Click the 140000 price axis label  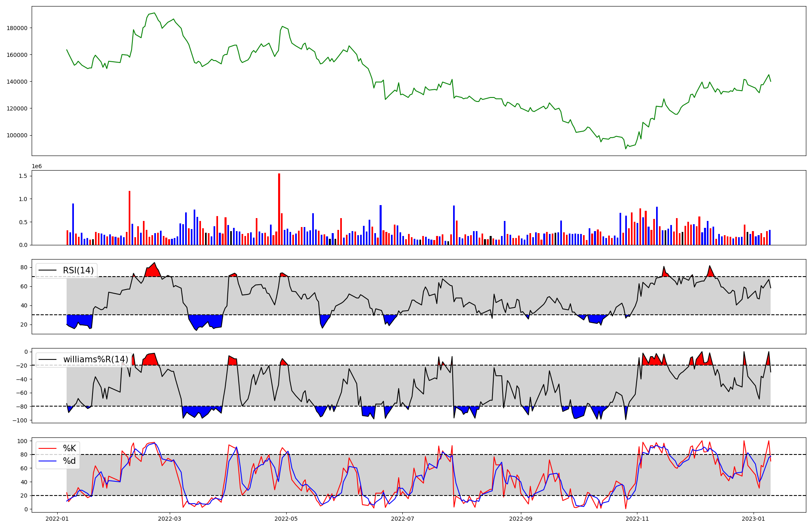pyautogui.click(x=17, y=82)
